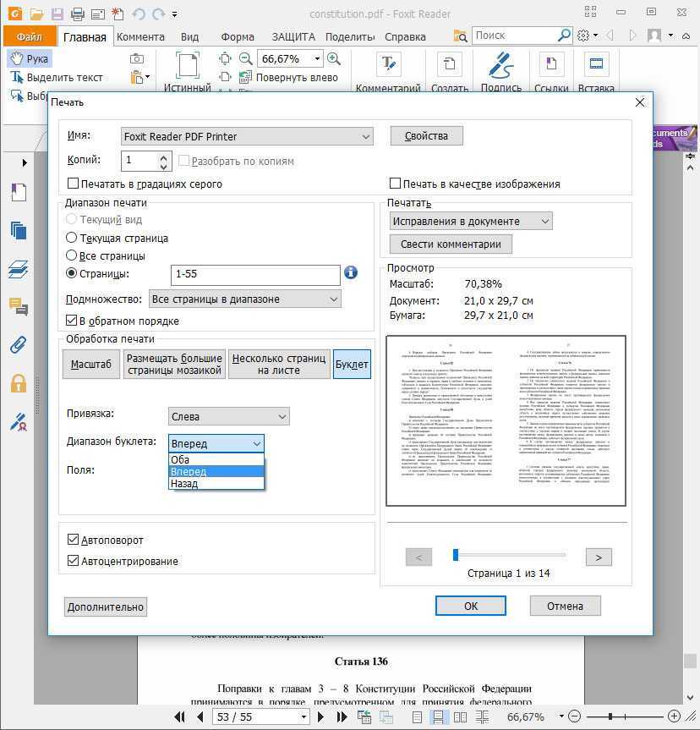The width and height of the screenshot is (700, 730).
Task: Click the Дополнительно button
Action: pyautogui.click(x=105, y=607)
